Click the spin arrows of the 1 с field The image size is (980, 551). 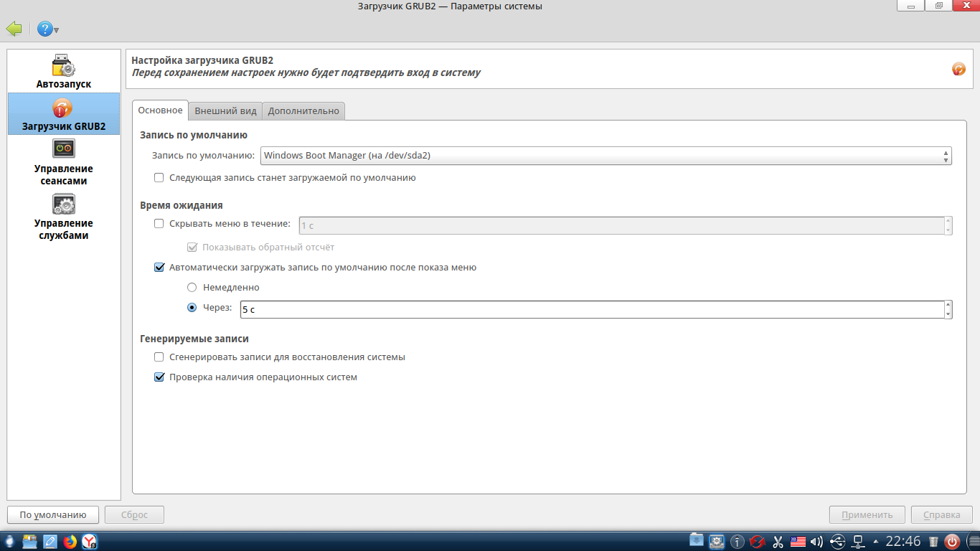948,225
